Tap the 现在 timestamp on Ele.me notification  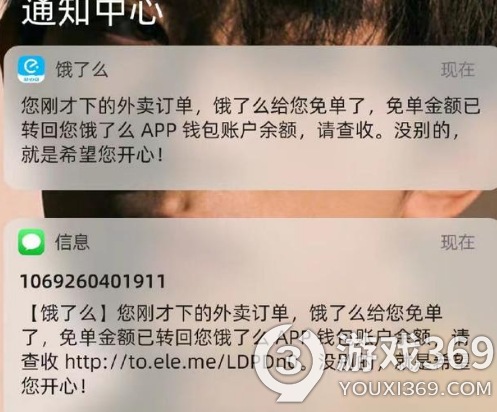click(x=458, y=70)
